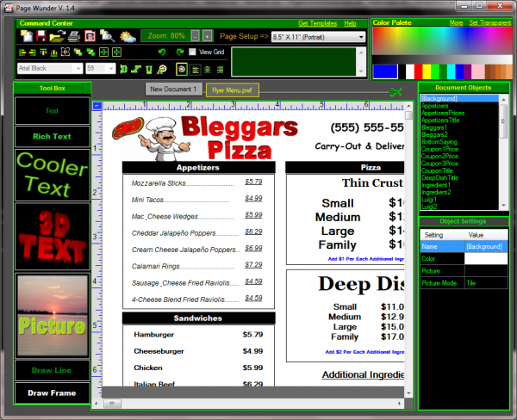Viewport: 517px width, 420px height.
Task: Select the Rich Text tool
Action: [52, 136]
